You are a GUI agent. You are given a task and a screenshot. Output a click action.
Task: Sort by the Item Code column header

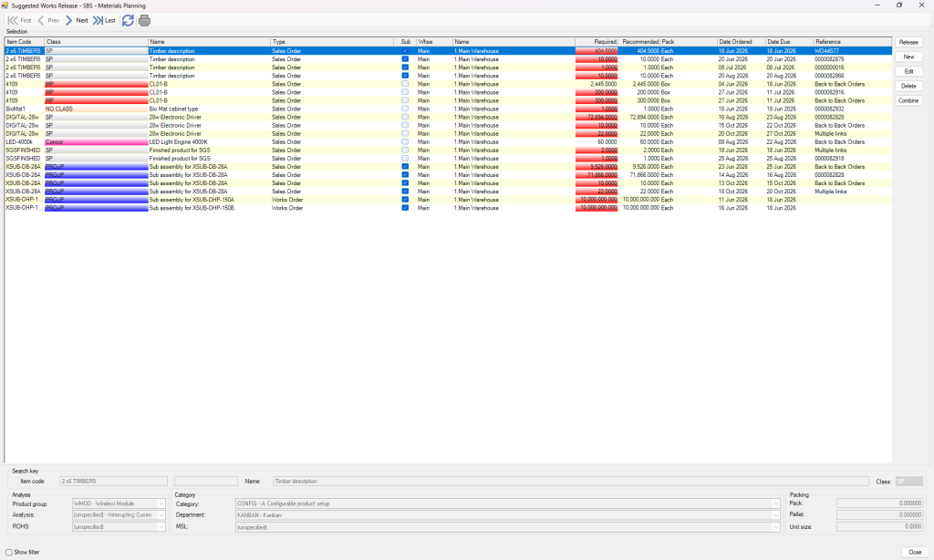[x=25, y=42]
